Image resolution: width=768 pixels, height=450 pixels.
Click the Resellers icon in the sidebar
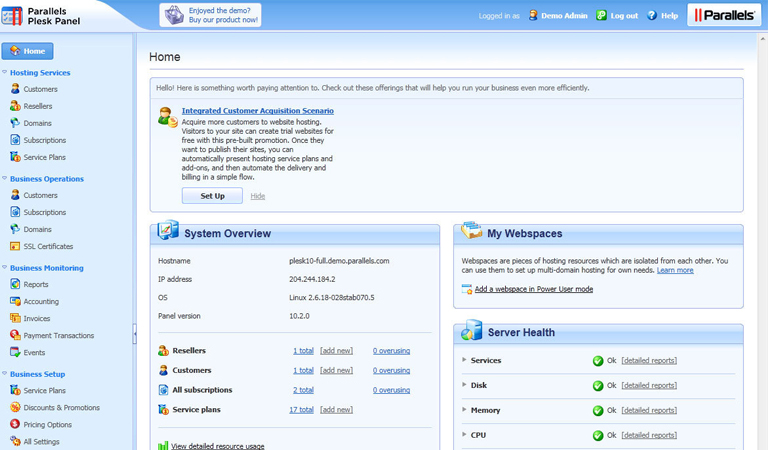coord(15,106)
